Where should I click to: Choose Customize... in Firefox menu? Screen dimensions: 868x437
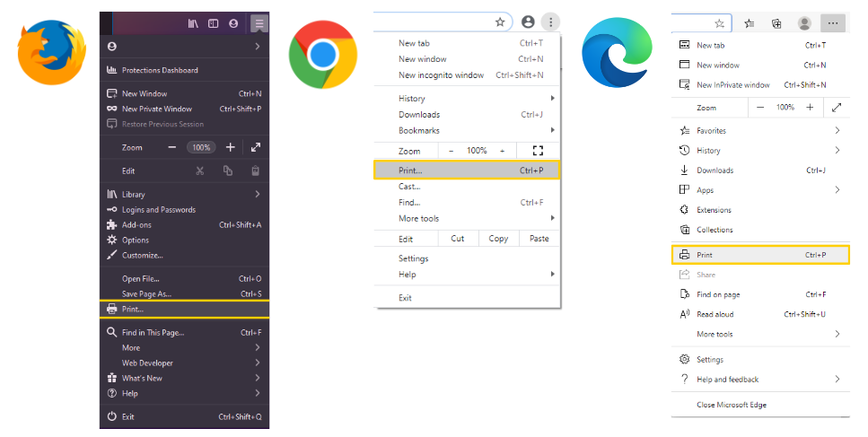coord(184,256)
